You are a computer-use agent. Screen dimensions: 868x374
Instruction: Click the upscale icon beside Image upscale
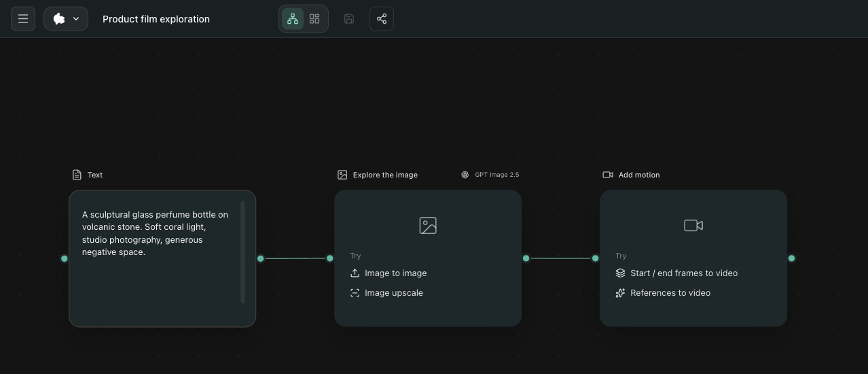[355, 293]
